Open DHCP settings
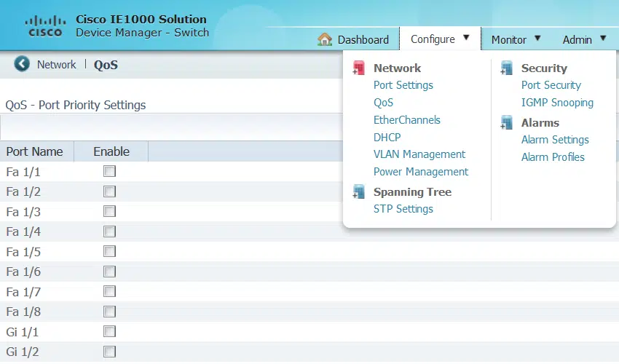The width and height of the screenshot is (619, 364). click(387, 138)
